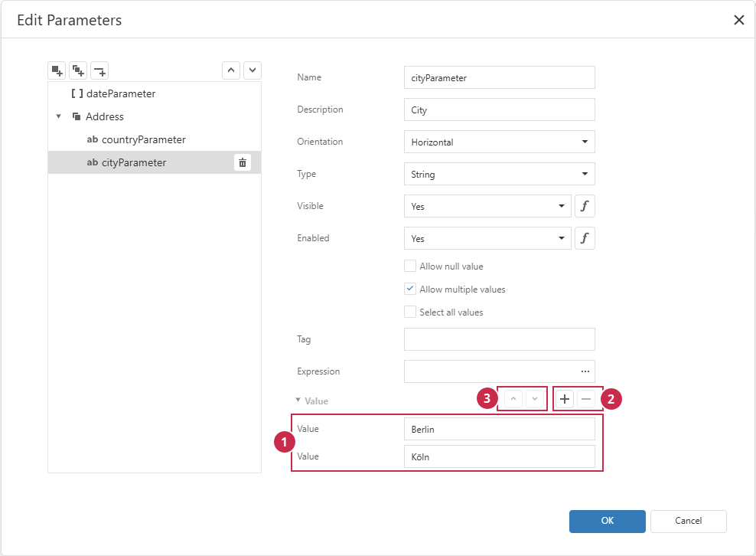
Task: Move value down in Value list
Action: tap(535, 399)
